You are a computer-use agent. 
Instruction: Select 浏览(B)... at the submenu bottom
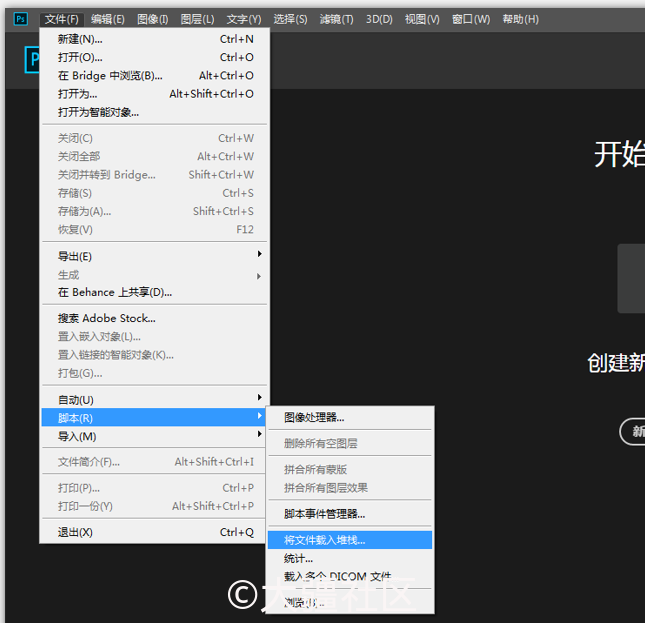pyautogui.click(x=350, y=603)
